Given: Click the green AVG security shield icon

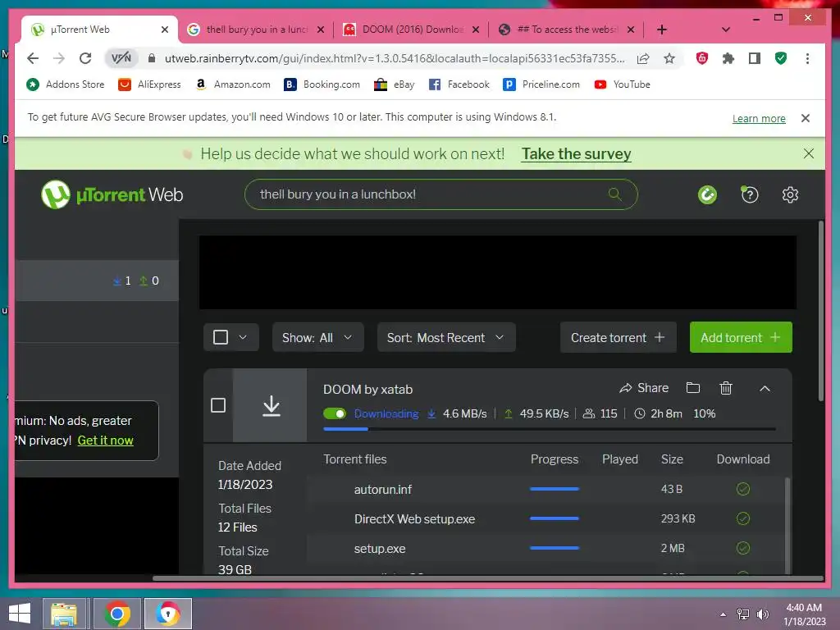Looking at the screenshot, I should pos(781,58).
